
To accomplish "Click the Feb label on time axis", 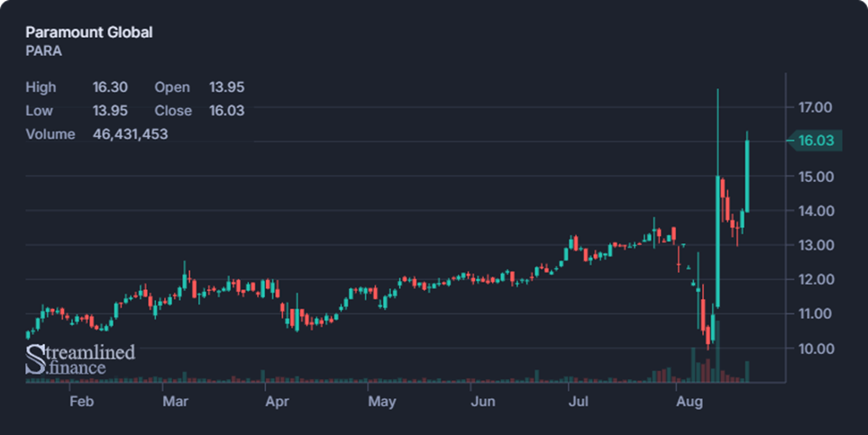I will [81, 402].
